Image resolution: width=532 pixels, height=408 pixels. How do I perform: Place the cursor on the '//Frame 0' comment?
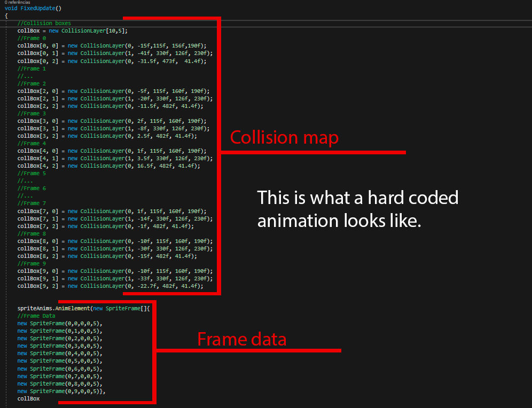point(32,38)
